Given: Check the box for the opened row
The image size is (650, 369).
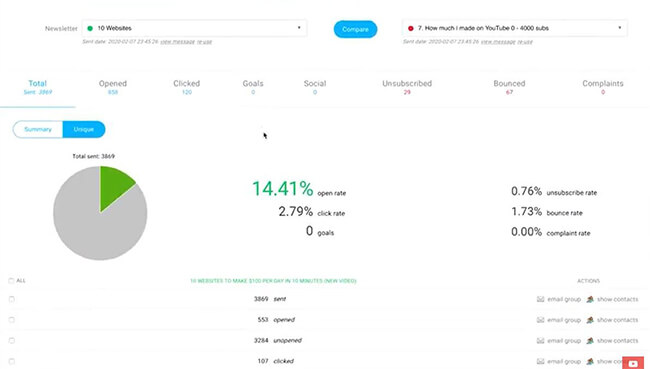Looking at the screenshot, I should click(12, 320).
